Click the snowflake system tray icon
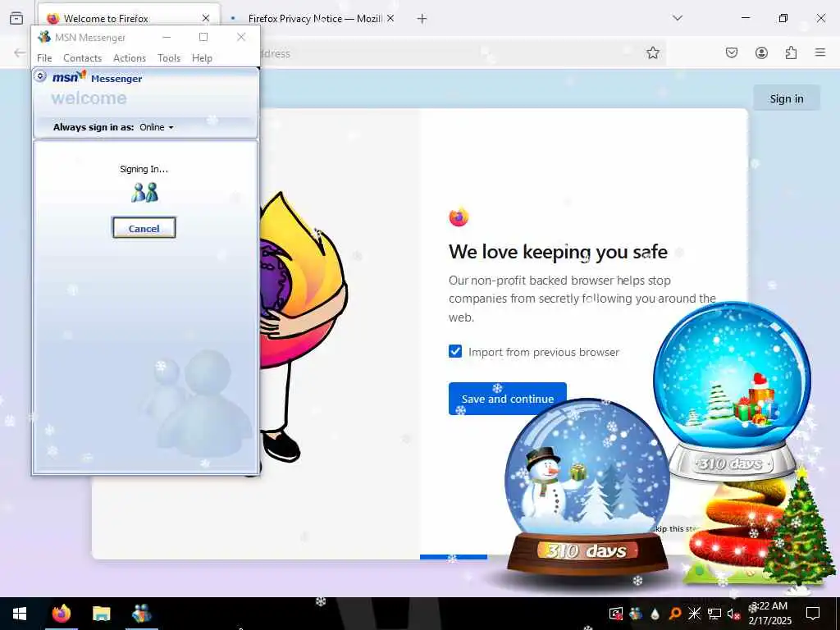Image resolution: width=840 pixels, height=630 pixels. 694,614
